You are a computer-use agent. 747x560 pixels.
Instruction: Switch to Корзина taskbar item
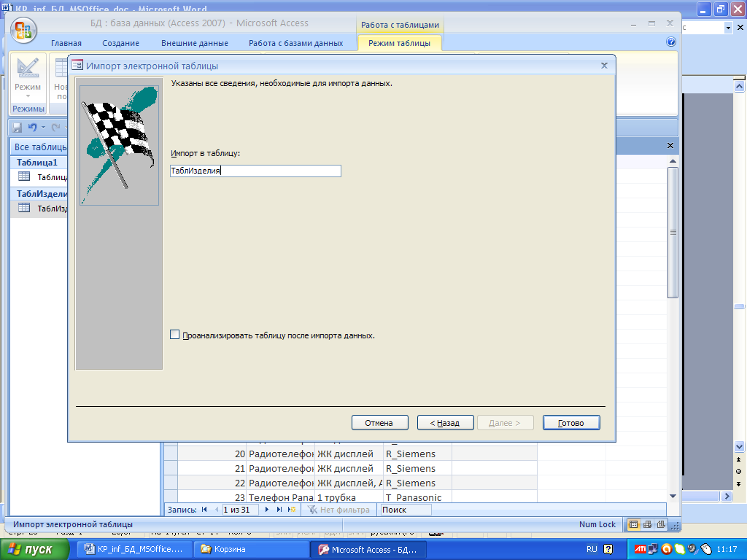250,549
